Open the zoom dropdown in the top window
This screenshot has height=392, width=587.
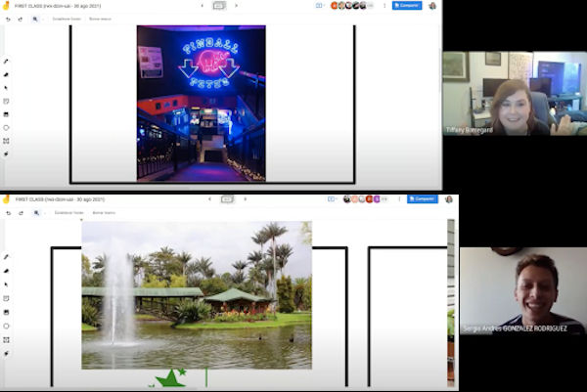(x=38, y=19)
